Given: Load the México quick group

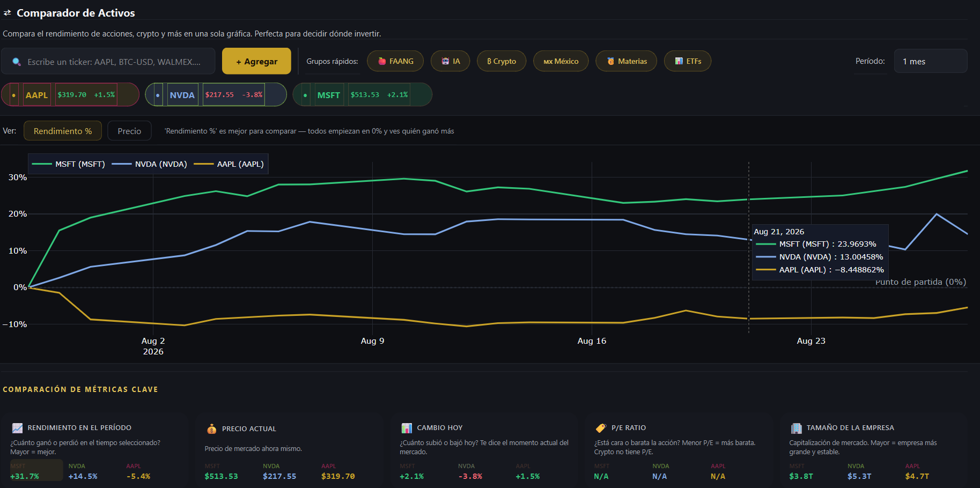Looking at the screenshot, I should tap(561, 61).
